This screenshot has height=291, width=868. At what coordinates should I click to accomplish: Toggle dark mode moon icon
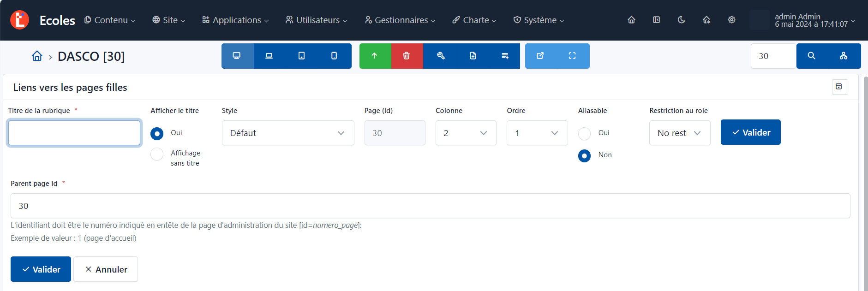pos(681,20)
